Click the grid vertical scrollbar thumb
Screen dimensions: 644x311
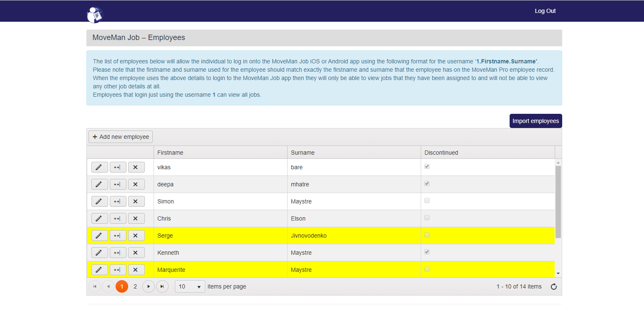(558, 202)
